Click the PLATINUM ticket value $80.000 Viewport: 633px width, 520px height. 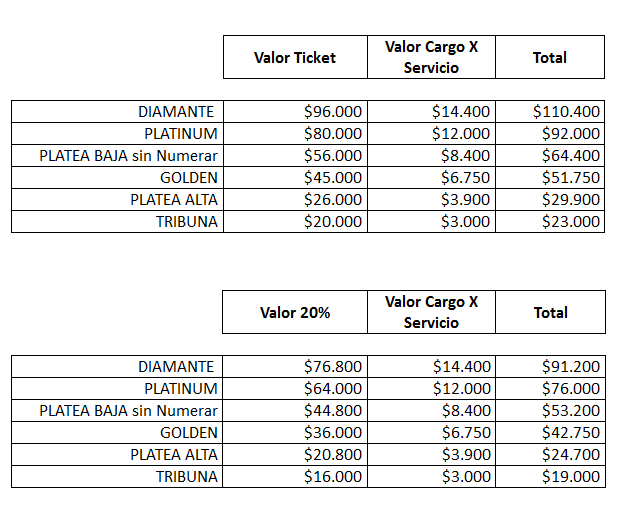[333, 134]
